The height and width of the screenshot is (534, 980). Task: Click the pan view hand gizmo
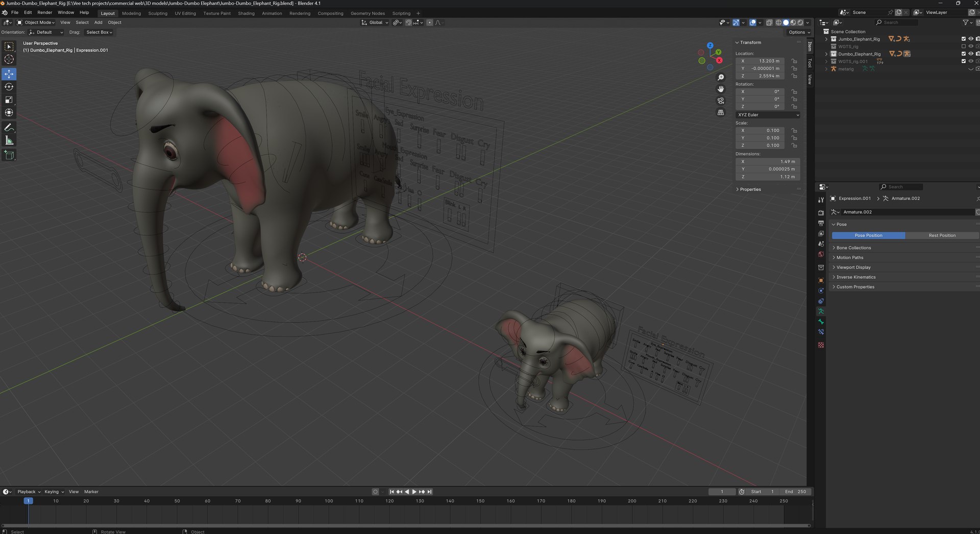point(721,89)
